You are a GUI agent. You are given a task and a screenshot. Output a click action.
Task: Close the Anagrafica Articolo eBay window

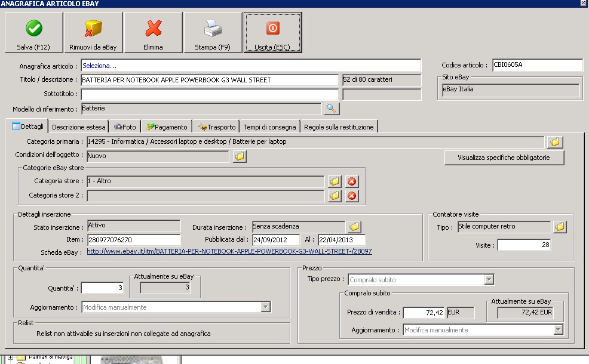584,3
